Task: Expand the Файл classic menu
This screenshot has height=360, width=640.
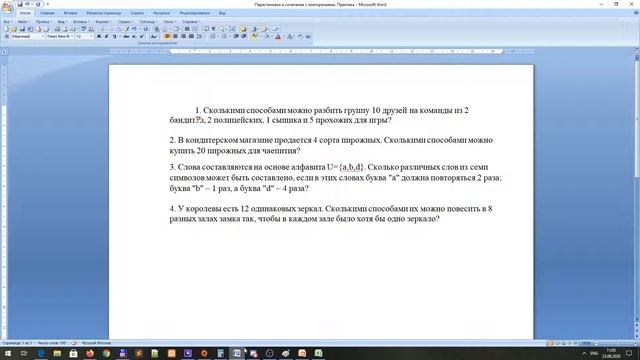Action: tap(24, 21)
